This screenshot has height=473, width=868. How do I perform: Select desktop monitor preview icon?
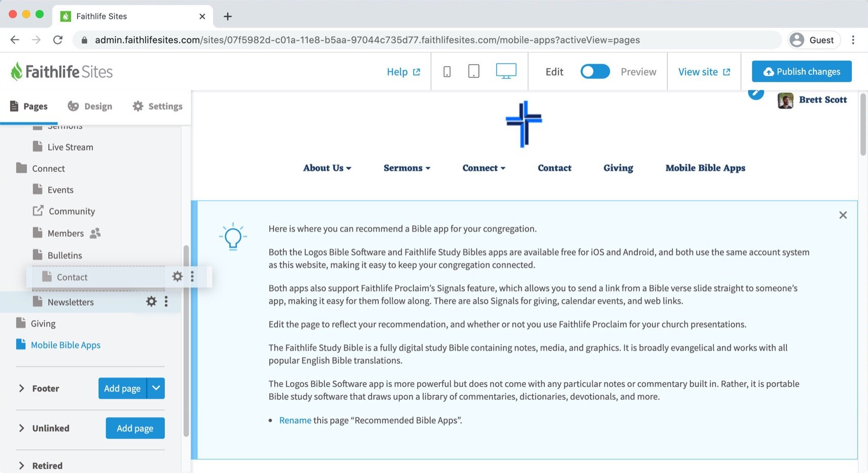pyautogui.click(x=506, y=71)
